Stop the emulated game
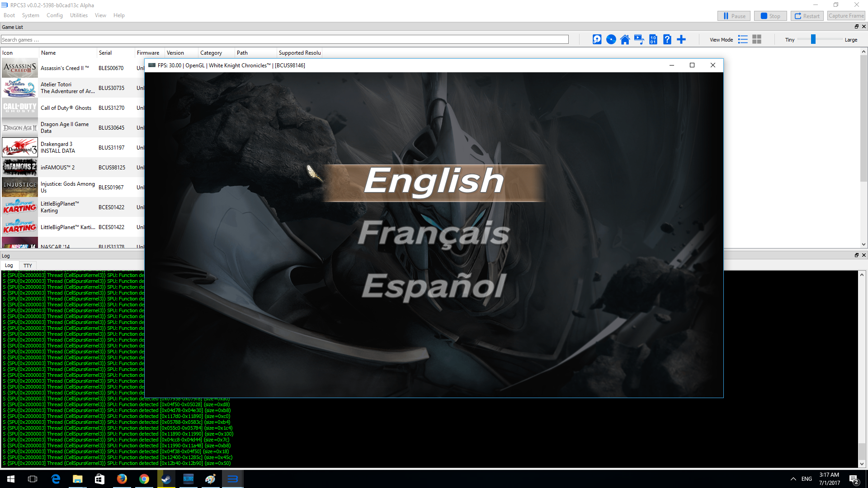868x488 pixels. point(770,16)
